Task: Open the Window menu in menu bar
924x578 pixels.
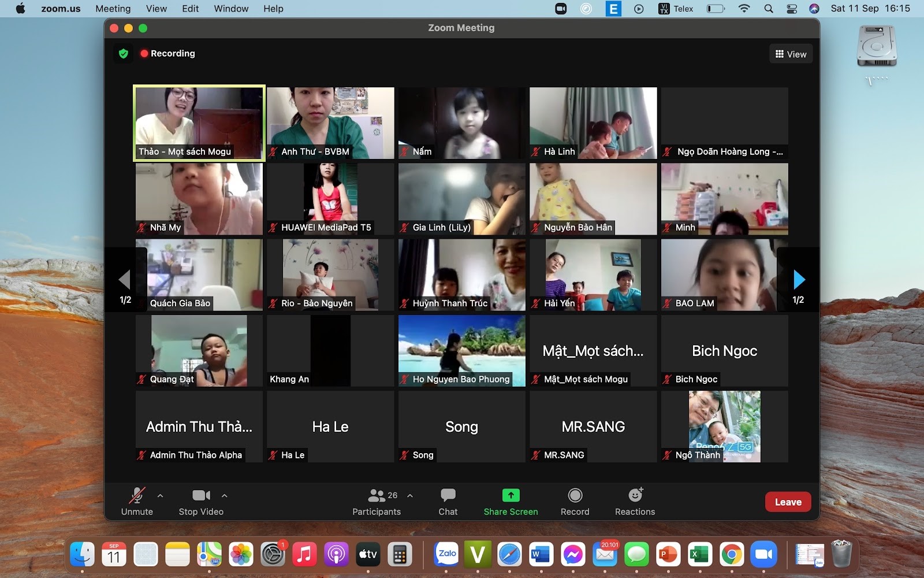Action: coord(231,9)
